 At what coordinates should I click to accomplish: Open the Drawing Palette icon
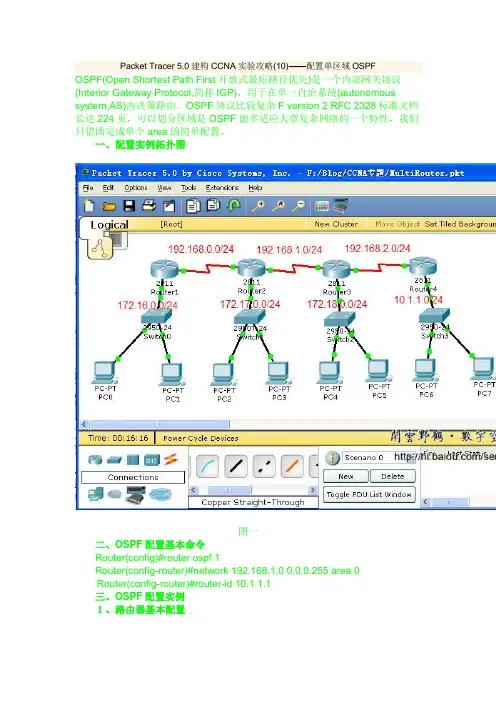(322, 206)
